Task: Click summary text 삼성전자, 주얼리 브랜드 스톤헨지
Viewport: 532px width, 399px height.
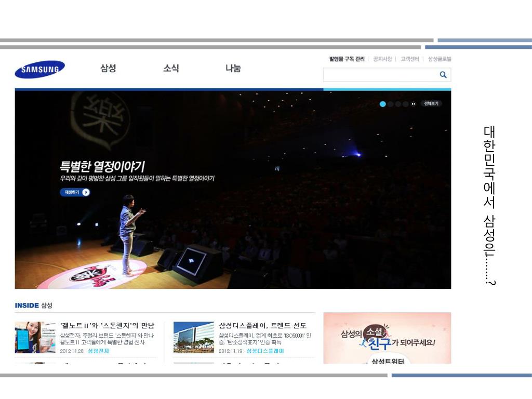Action: [x=107, y=339]
